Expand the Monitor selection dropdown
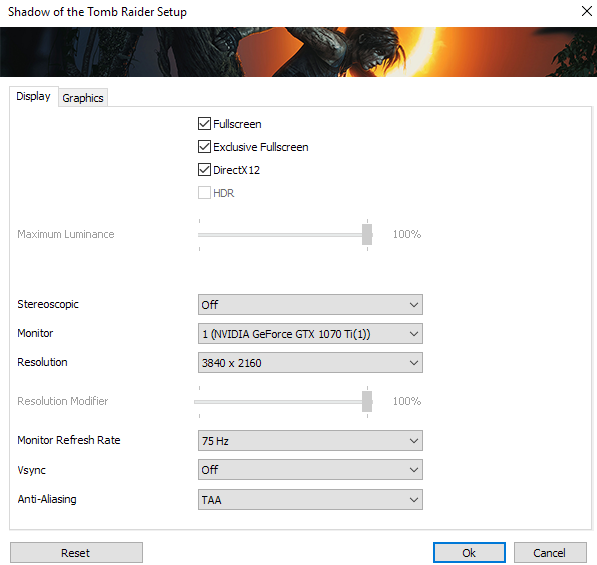 coord(310,334)
